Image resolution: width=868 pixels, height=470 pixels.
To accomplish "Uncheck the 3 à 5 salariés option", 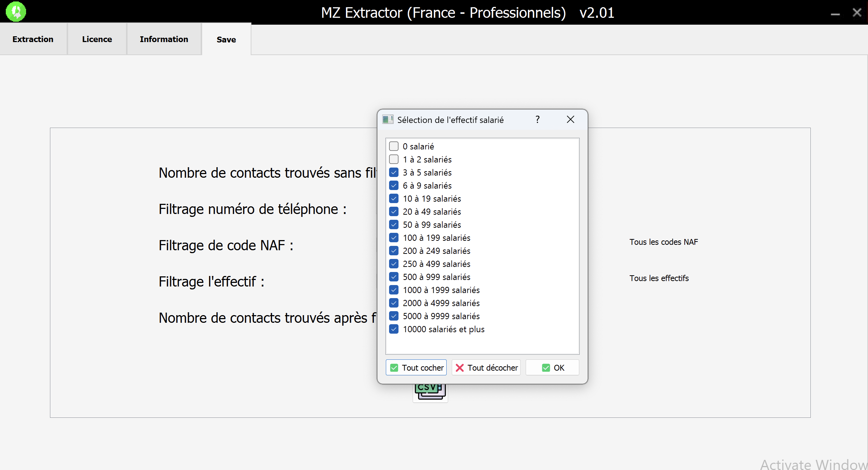I will point(393,172).
